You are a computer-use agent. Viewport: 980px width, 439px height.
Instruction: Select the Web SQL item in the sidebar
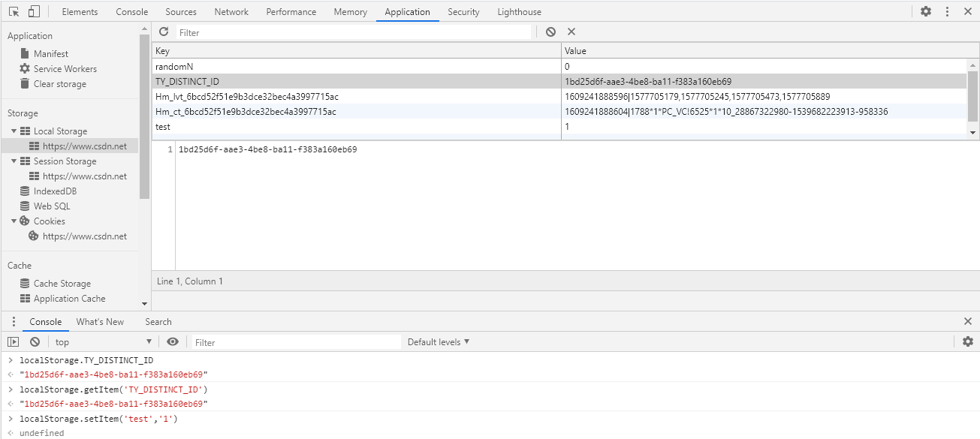[x=52, y=206]
